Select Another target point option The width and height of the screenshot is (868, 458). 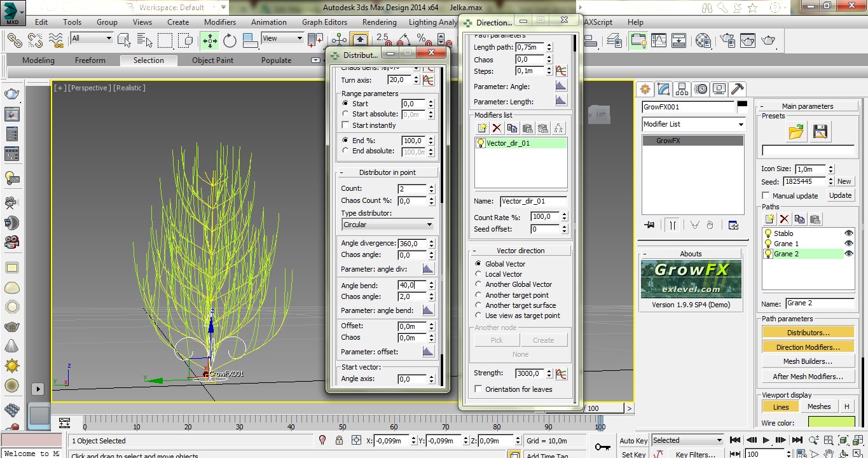pyautogui.click(x=479, y=295)
